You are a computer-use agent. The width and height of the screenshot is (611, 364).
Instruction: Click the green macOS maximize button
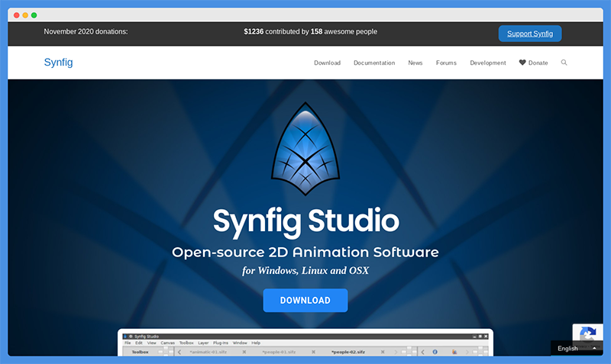pyautogui.click(x=34, y=15)
